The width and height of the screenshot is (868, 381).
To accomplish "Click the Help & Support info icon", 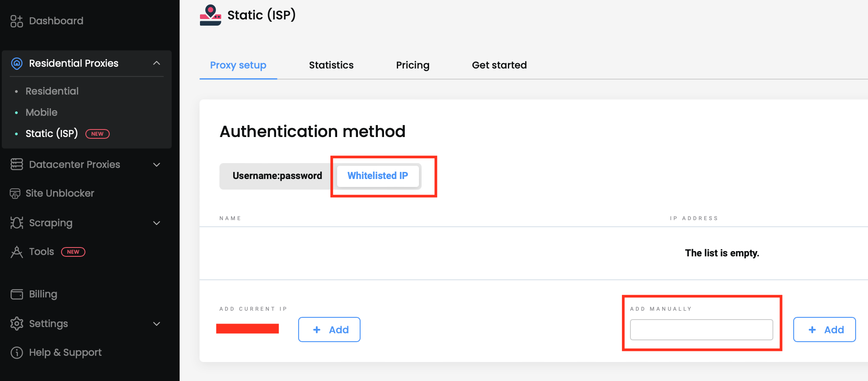I will click(x=16, y=352).
